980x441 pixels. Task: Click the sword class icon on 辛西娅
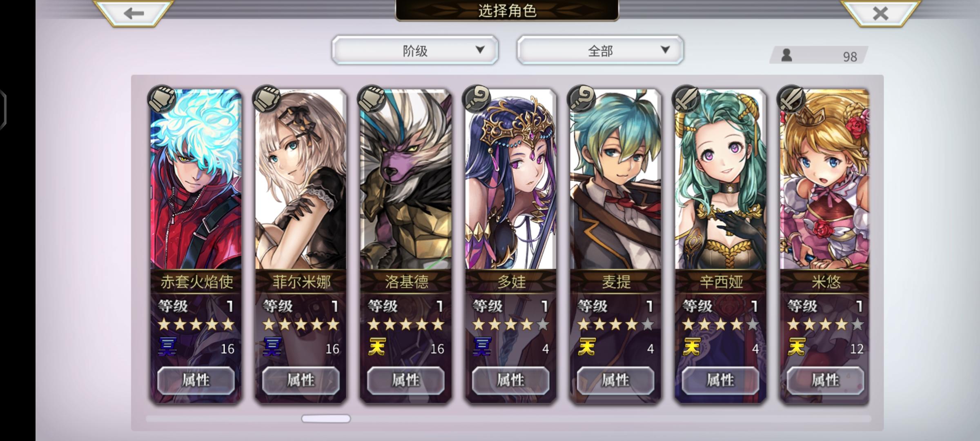686,99
